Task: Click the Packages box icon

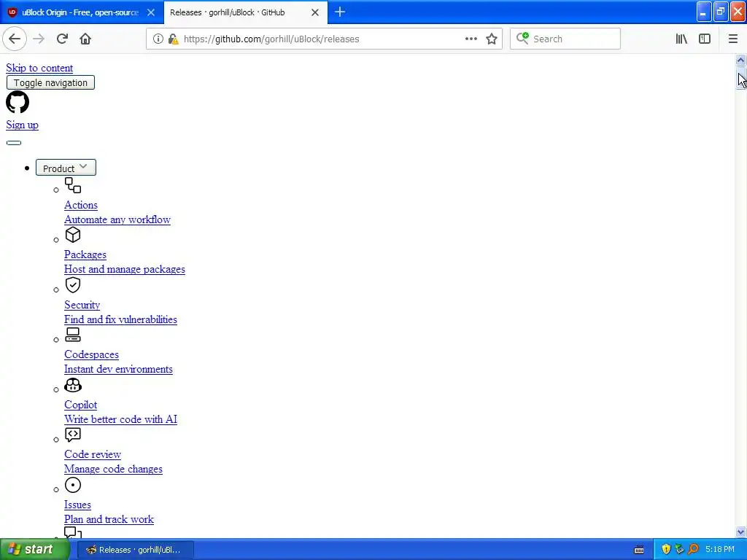Action: coord(73,235)
